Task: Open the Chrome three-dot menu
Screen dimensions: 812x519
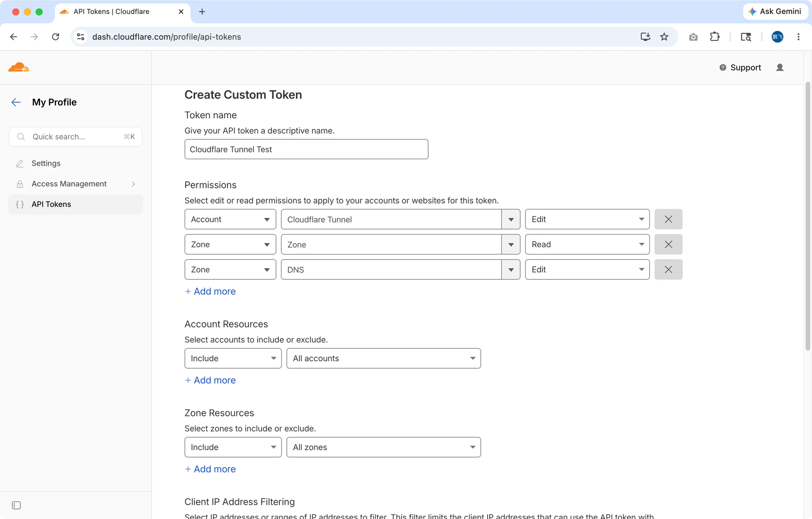Action: tap(799, 37)
